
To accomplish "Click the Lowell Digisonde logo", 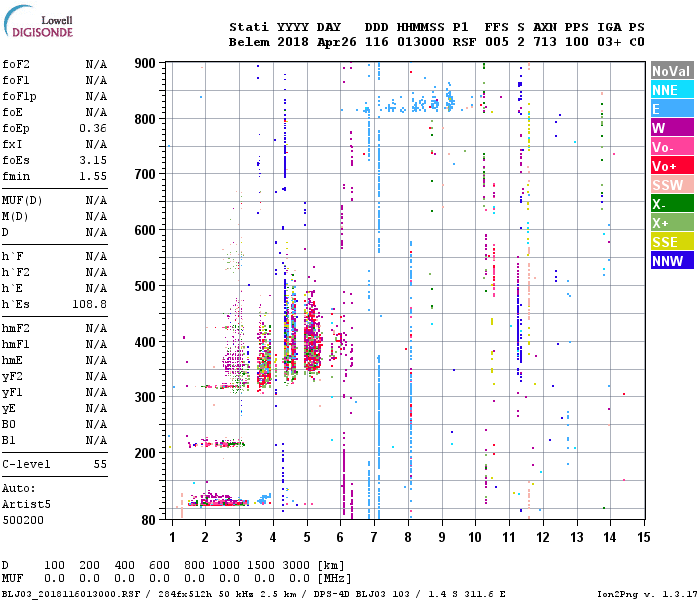I will click(38, 21).
